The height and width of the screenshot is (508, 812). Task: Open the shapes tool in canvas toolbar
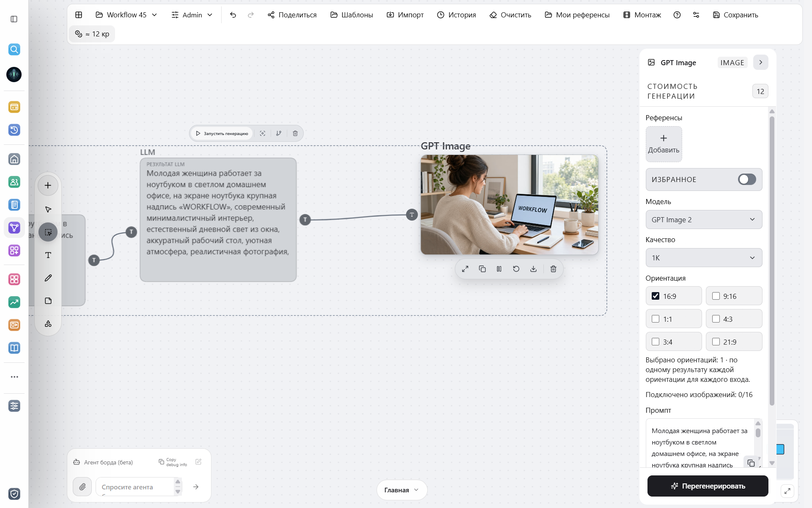[x=48, y=323]
